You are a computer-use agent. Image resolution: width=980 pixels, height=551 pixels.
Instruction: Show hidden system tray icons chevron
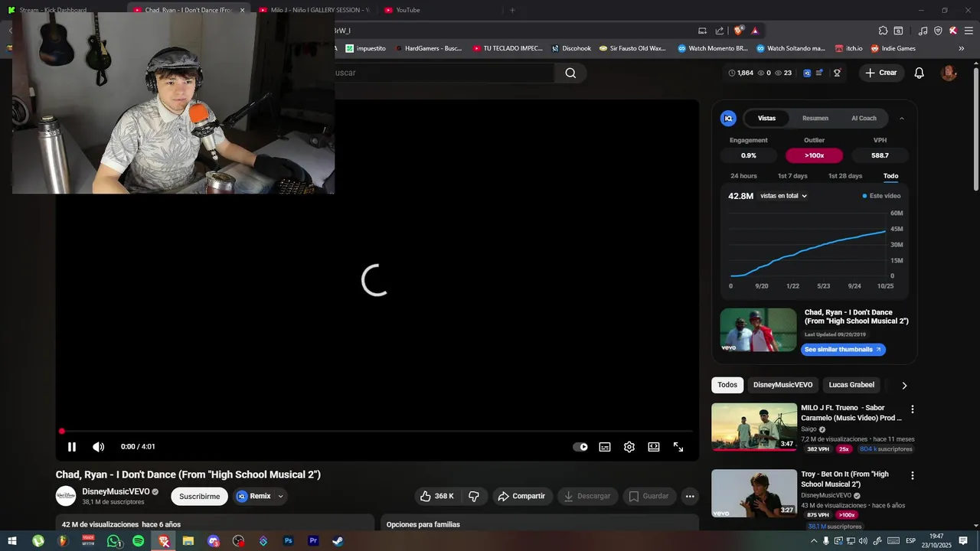(813, 541)
